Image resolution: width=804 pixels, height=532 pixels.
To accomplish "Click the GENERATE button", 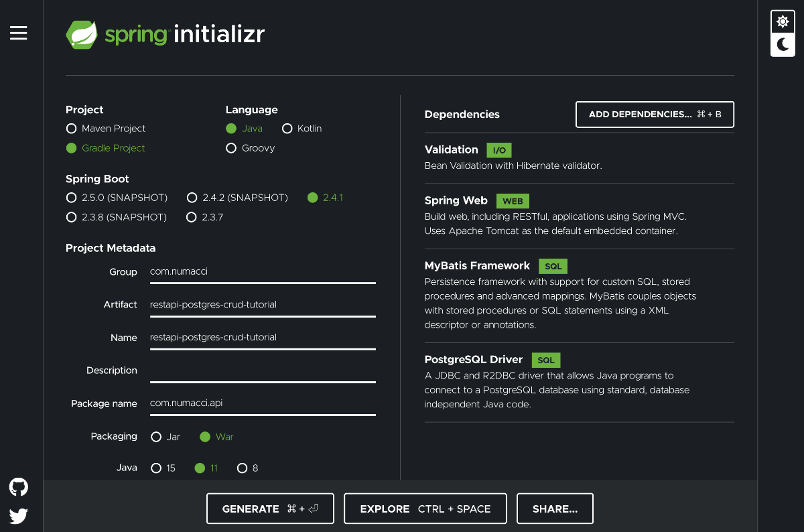I will tap(270, 509).
